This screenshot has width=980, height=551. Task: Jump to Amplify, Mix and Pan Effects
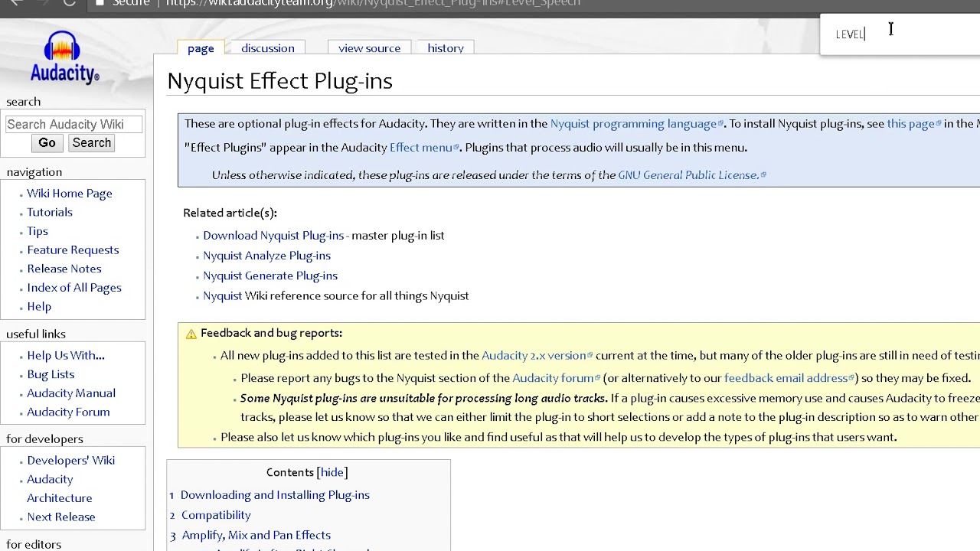point(256,535)
